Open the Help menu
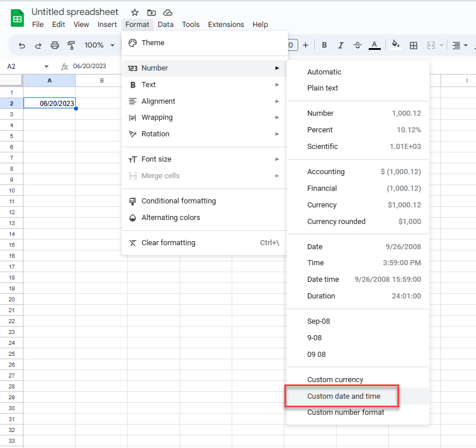This screenshot has height=448, width=476. click(x=260, y=25)
